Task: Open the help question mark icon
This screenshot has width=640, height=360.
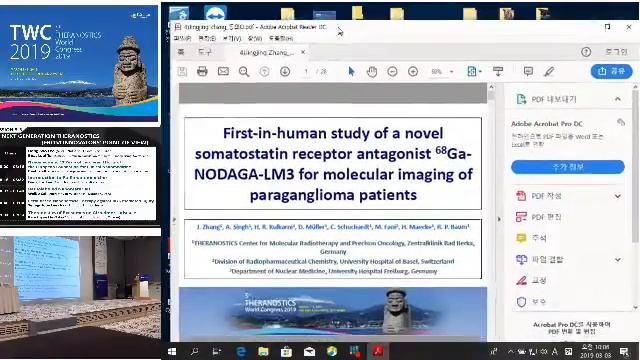Action: click(586, 52)
